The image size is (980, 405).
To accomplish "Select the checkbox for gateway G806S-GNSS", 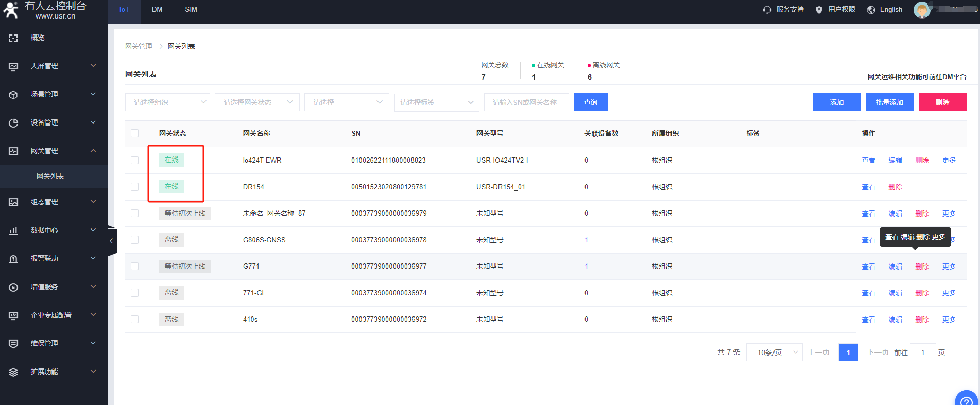I will click(134, 240).
